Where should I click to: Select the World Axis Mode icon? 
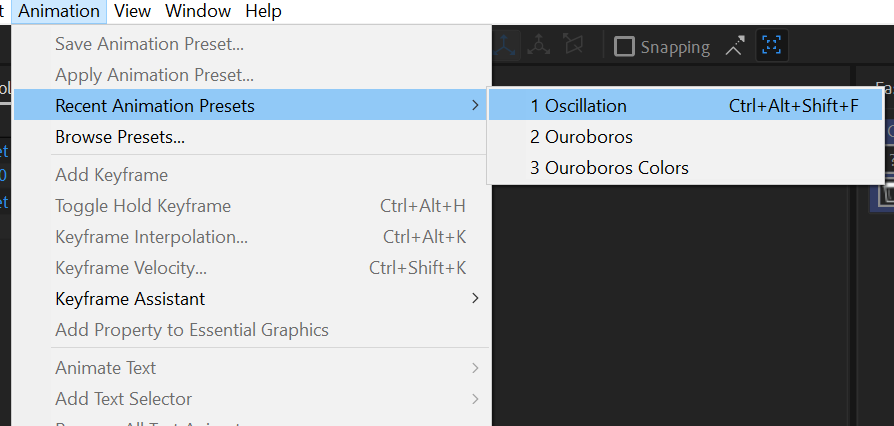point(540,45)
